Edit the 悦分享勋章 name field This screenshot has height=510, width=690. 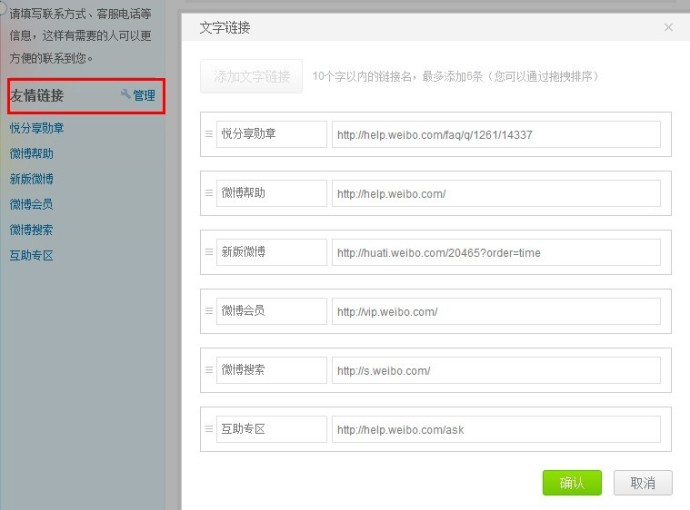(272, 134)
